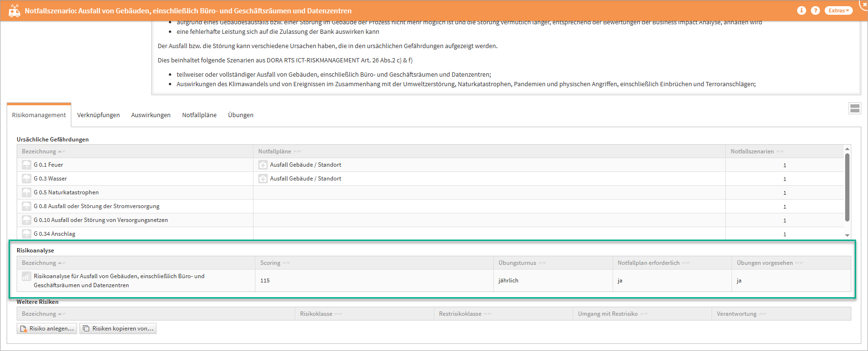Screen dimensions: 868x351
Task: Click the G 0.3 Wasser threat icon
Action: click(27, 179)
